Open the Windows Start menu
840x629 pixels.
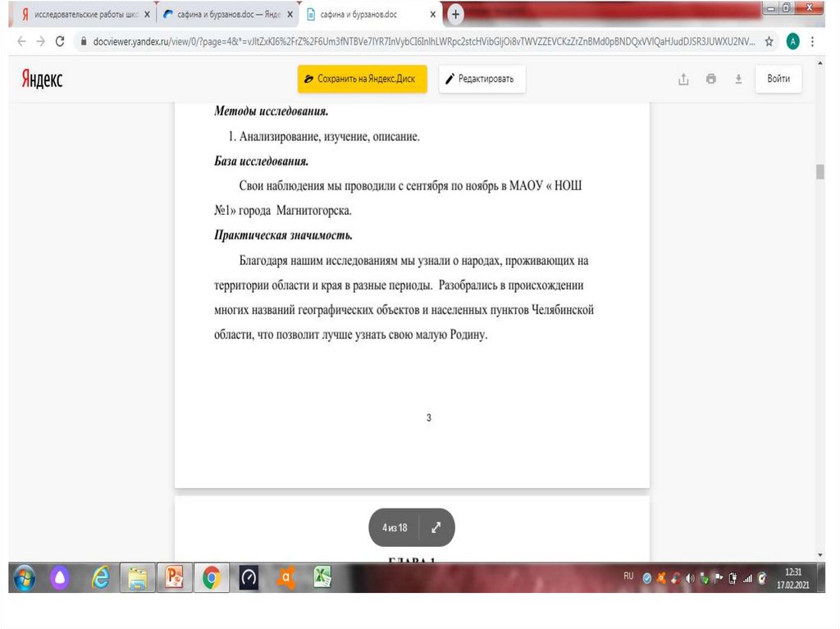[24, 578]
